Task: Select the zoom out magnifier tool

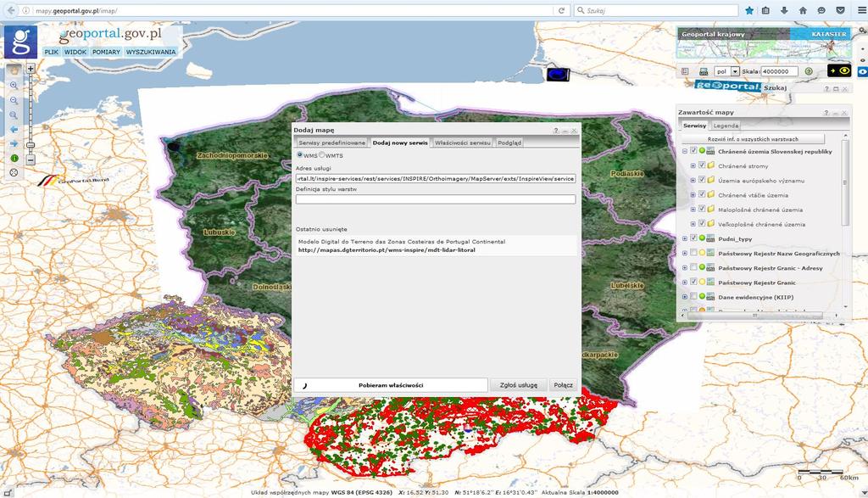Action: [x=14, y=100]
